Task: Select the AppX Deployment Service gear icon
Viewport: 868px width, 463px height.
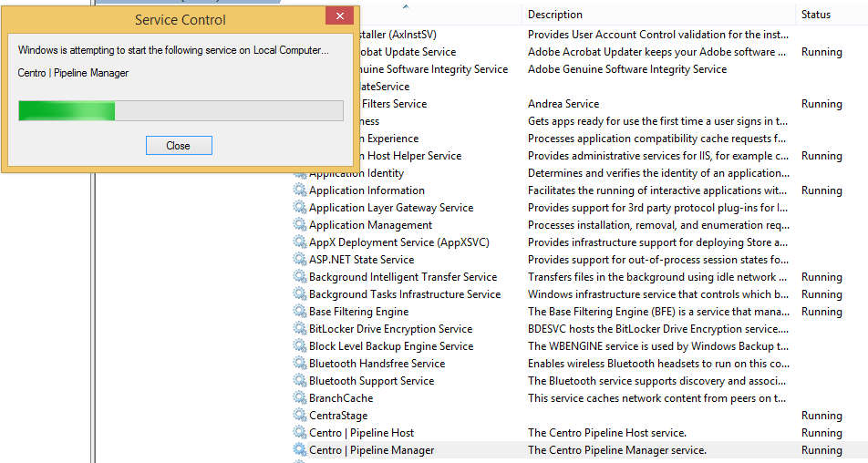Action: tap(300, 242)
